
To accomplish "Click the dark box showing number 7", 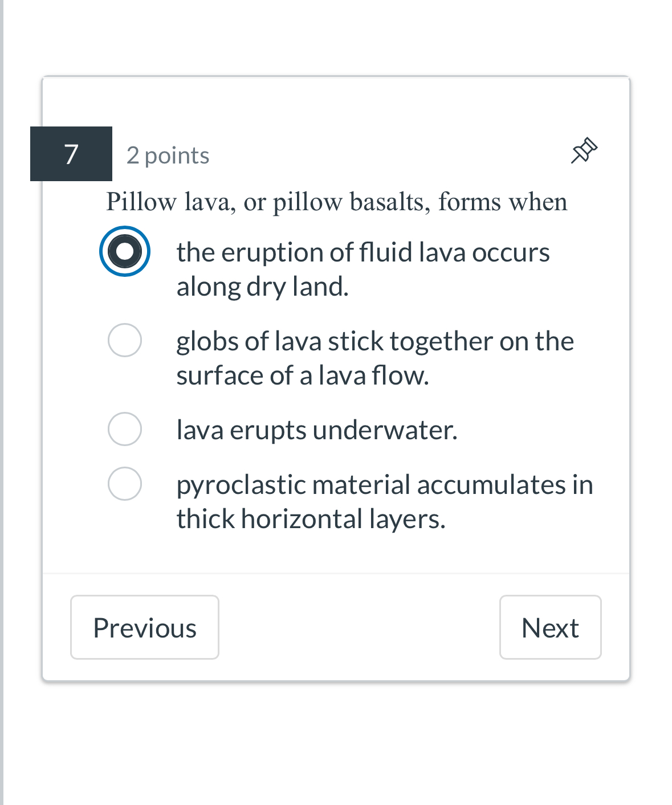I will click(x=71, y=153).
